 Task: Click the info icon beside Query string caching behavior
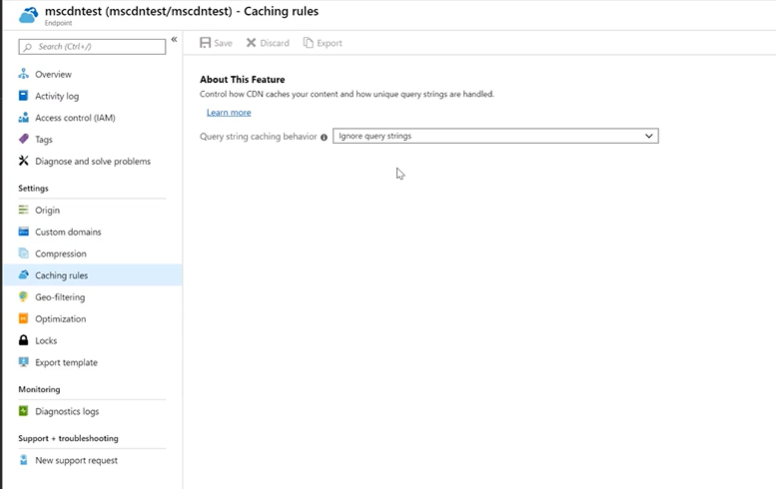324,137
